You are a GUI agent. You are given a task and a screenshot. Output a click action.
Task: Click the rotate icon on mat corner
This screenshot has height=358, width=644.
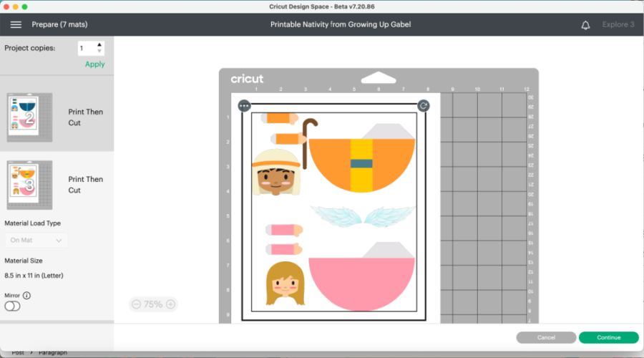423,106
